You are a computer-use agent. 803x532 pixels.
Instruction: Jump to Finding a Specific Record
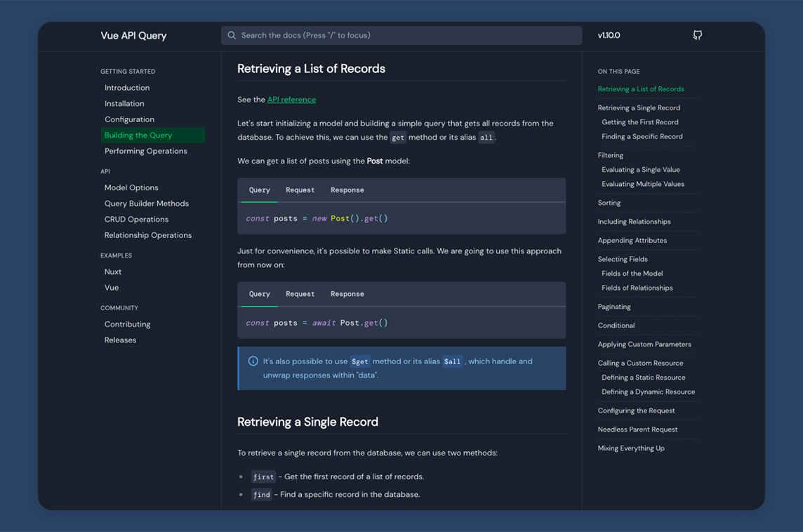click(x=642, y=136)
